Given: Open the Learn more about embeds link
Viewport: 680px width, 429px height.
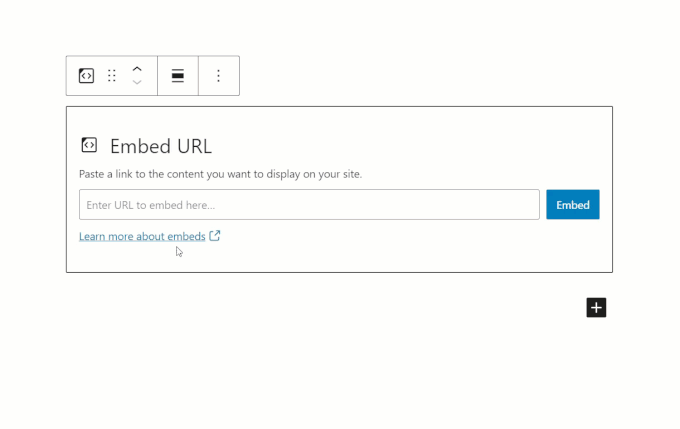Looking at the screenshot, I should pos(142,236).
